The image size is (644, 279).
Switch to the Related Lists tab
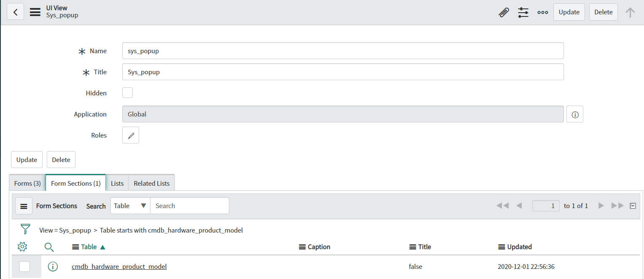click(x=152, y=183)
